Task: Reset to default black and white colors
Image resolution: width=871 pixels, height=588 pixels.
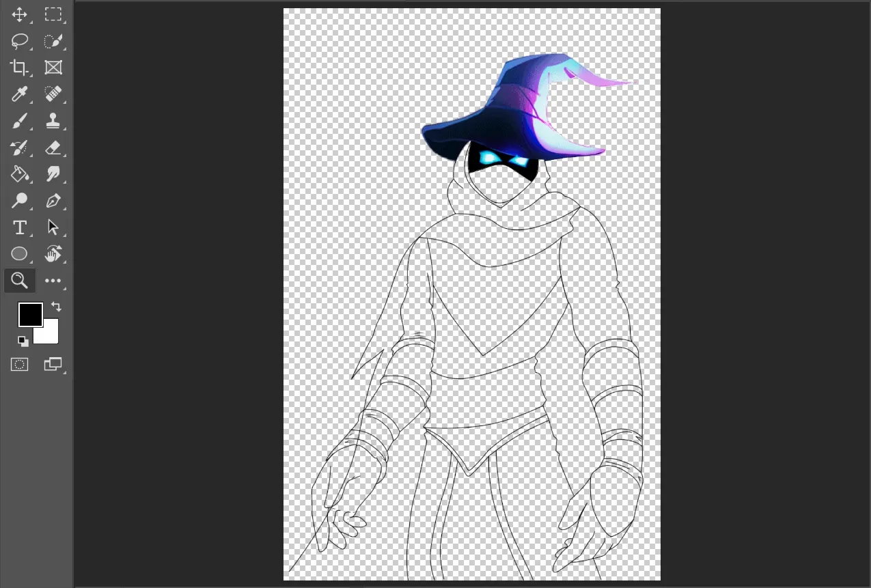Action: 23,341
